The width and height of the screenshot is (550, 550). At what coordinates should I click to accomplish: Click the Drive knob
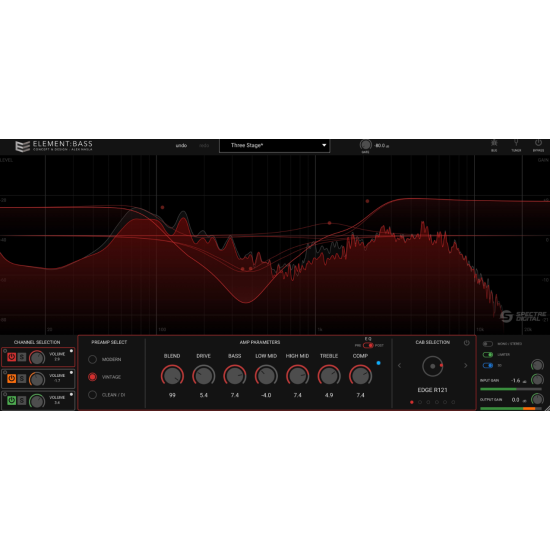pyautogui.click(x=203, y=376)
